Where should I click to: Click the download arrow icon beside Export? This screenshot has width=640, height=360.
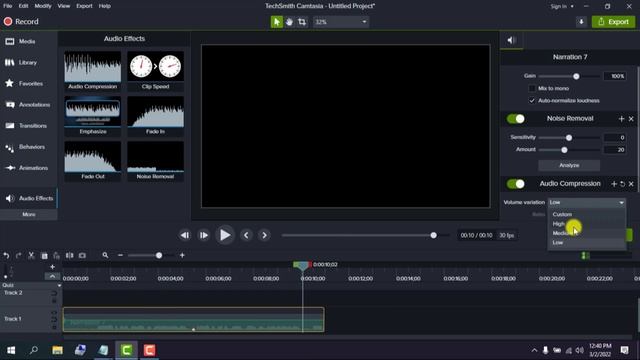[581, 22]
